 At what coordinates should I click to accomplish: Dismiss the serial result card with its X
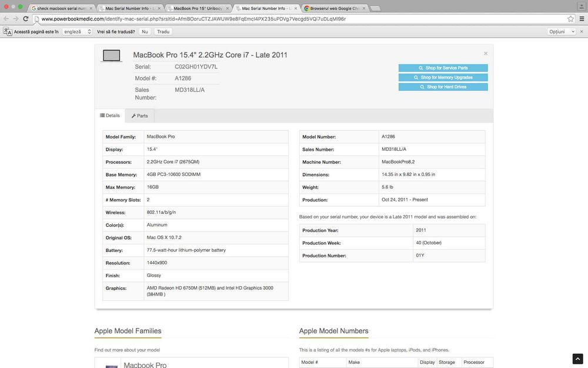click(x=486, y=54)
